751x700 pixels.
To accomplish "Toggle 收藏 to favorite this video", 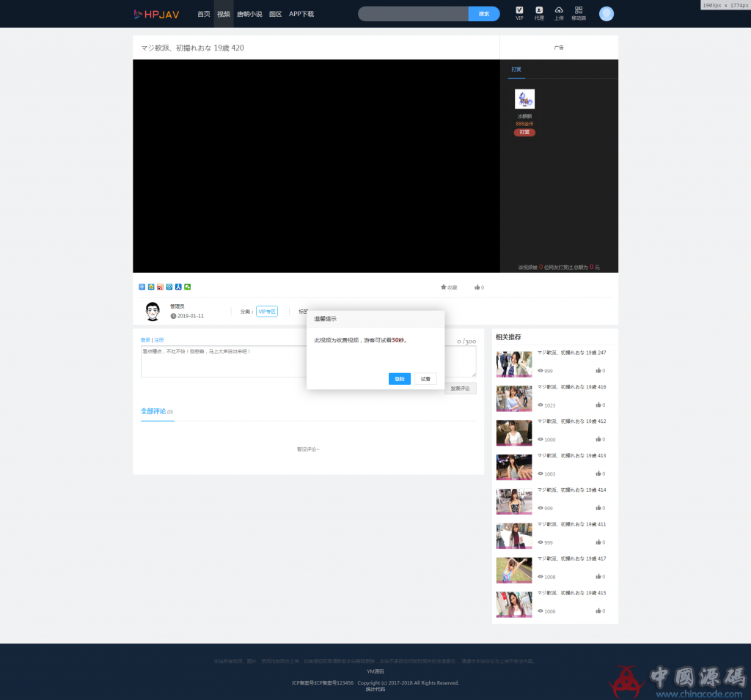I will click(x=448, y=287).
